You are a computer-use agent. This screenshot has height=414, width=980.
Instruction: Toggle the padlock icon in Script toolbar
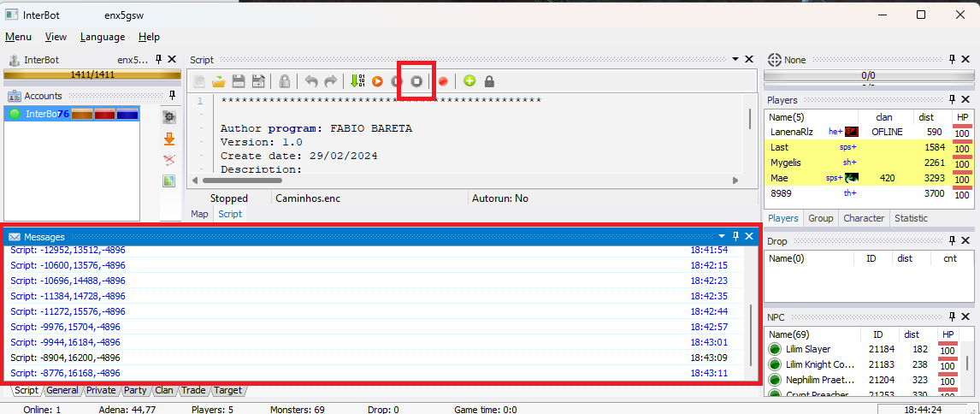(489, 81)
